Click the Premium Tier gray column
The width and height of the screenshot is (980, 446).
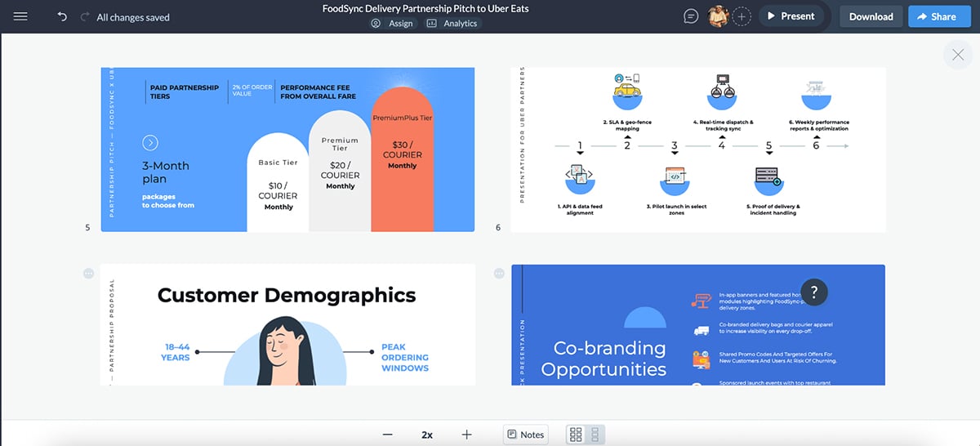point(340,172)
